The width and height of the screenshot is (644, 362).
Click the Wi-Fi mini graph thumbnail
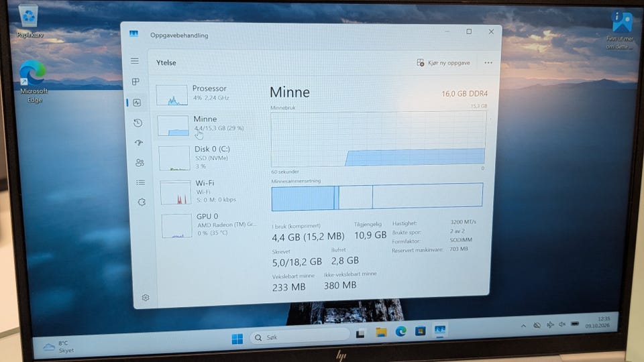pyautogui.click(x=176, y=192)
